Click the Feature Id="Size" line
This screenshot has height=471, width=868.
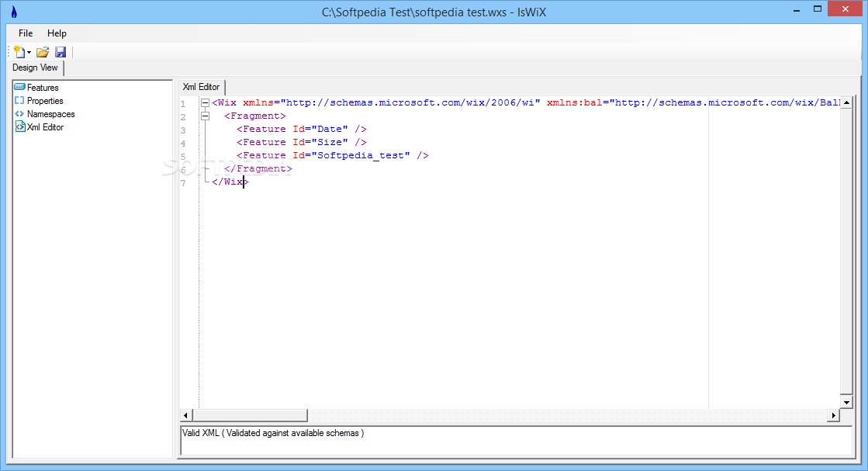(x=302, y=142)
